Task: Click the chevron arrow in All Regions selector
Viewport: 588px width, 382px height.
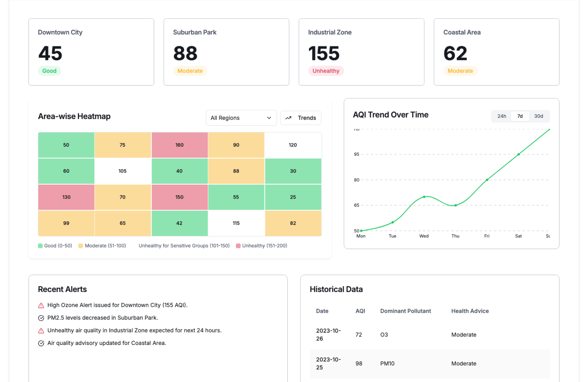Action: pyautogui.click(x=269, y=118)
